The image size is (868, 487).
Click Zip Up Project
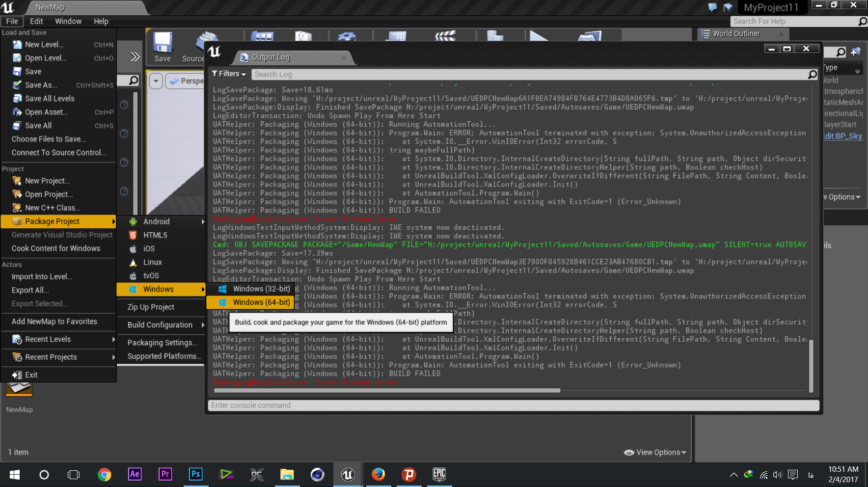click(161, 307)
